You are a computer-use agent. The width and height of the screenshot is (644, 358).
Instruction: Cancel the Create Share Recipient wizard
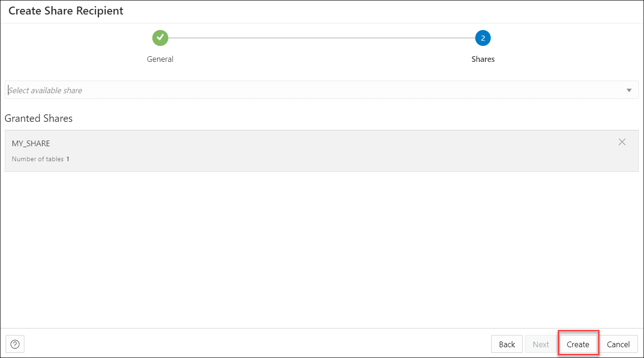coord(619,343)
